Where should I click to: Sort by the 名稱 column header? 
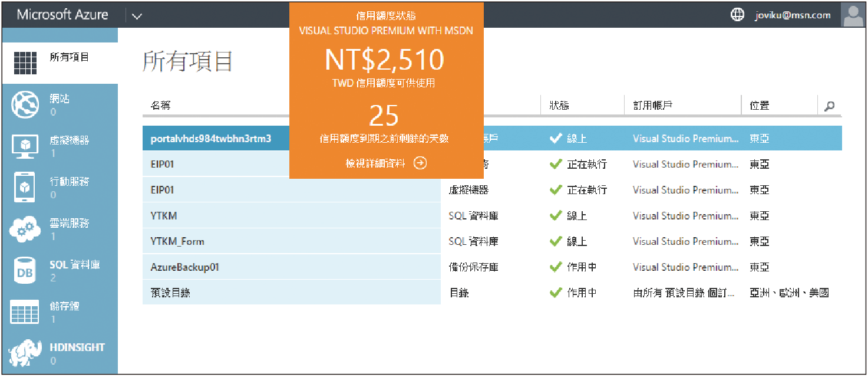coord(161,106)
